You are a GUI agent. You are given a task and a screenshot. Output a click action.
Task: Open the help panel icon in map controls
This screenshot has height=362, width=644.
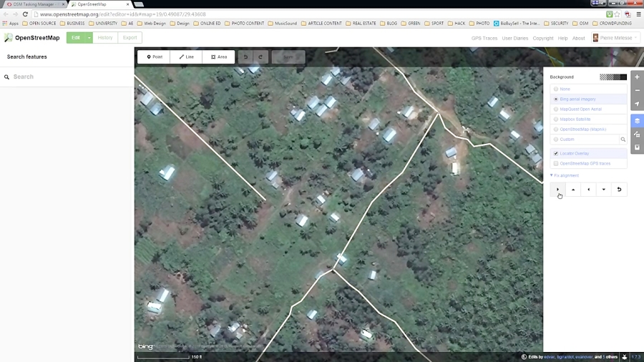click(637, 147)
